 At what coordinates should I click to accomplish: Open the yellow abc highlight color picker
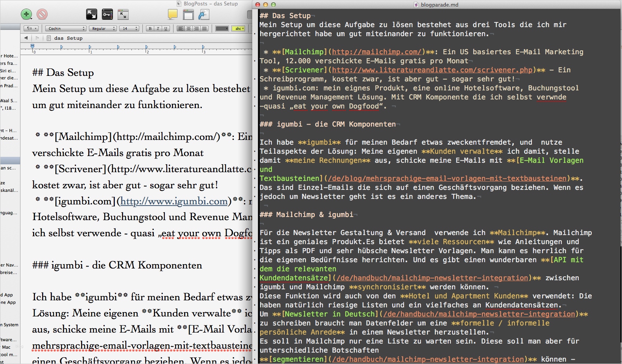pyautogui.click(x=238, y=29)
